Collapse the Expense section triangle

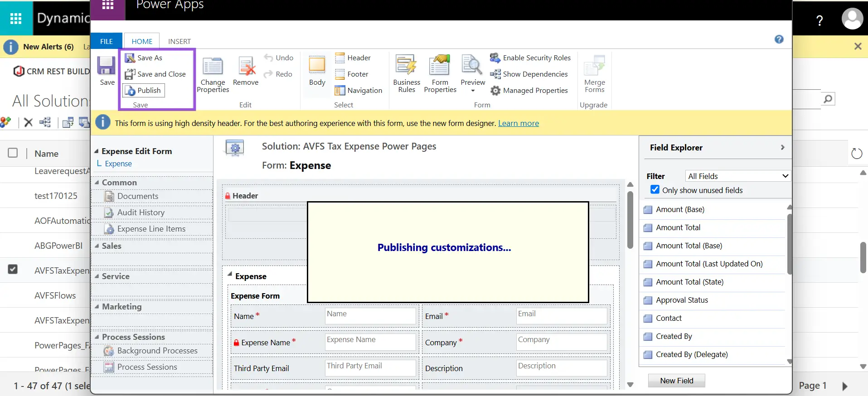230,275
